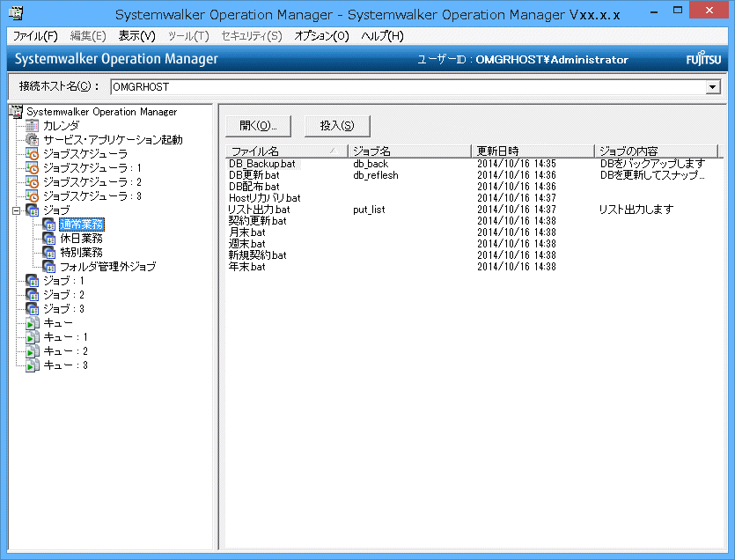
Task: Open the ツール(T) menu
Action: 188,36
